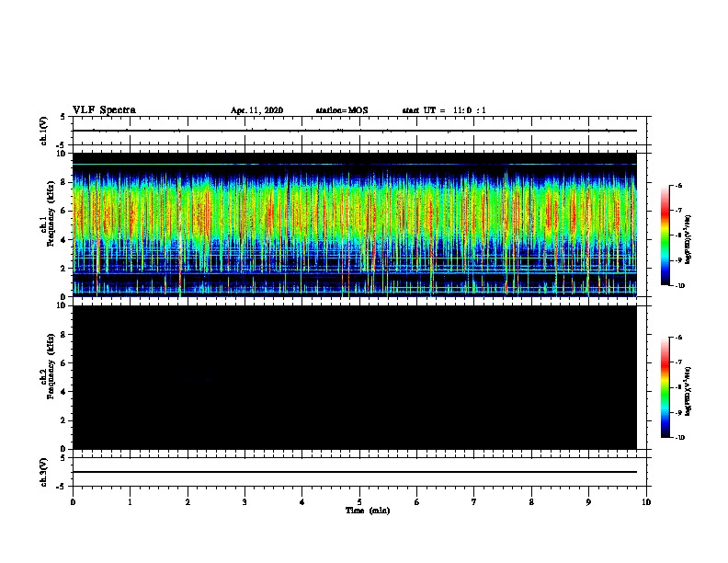728x563 pixels.
Task: Click the '-7' label on ch.2 color bar
Action: tap(678, 362)
